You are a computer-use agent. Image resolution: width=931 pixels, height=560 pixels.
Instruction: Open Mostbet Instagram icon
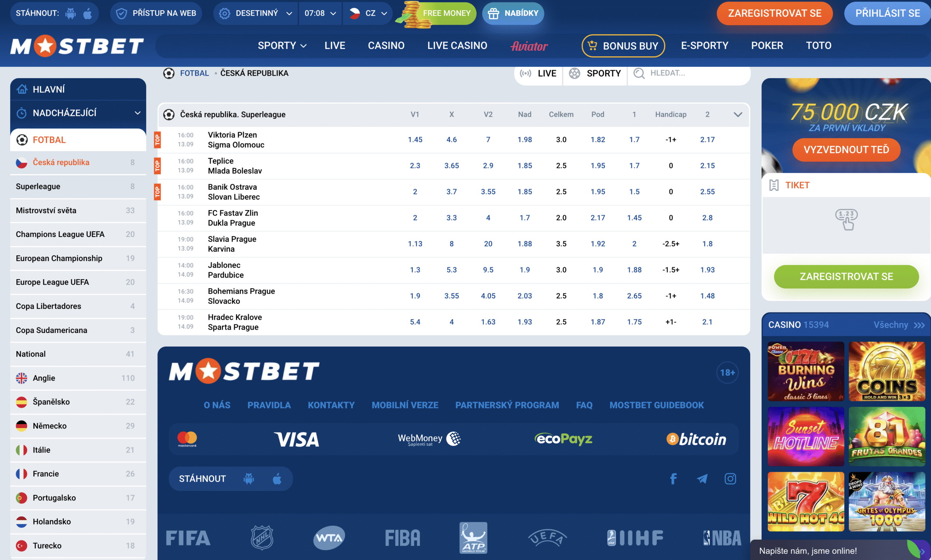pyautogui.click(x=730, y=479)
